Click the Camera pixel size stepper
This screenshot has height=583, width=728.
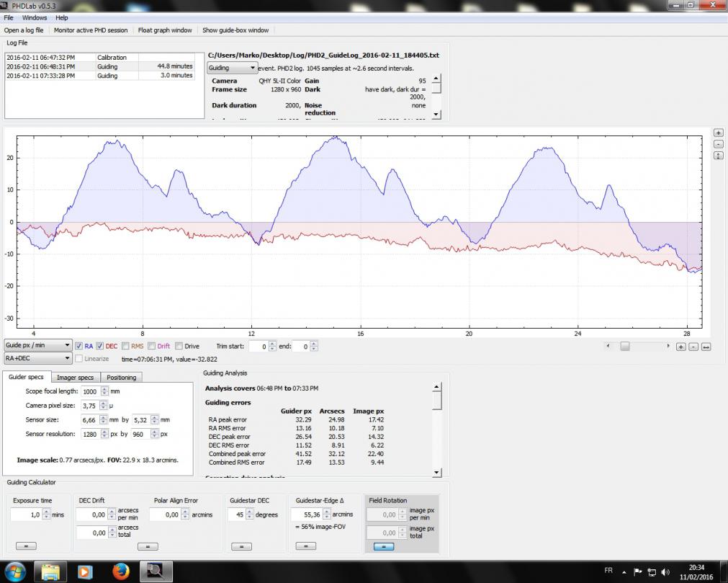(x=104, y=406)
